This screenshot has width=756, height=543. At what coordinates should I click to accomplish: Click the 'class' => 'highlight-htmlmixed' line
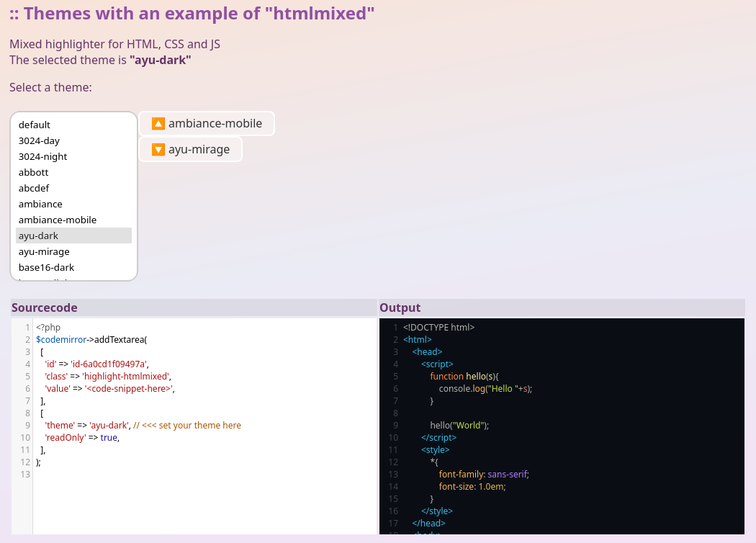tap(107, 376)
